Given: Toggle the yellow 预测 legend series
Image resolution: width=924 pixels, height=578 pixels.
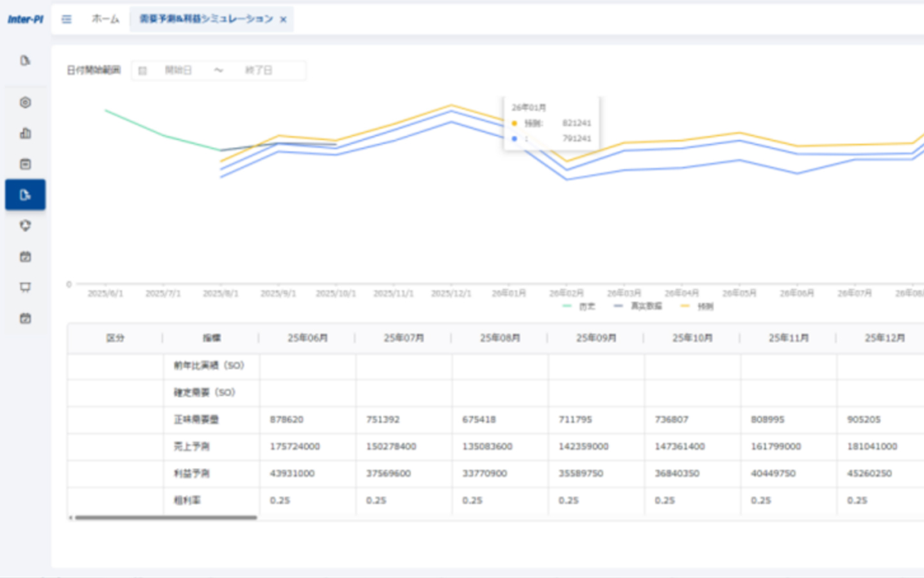Looking at the screenshot, I should 697,306.
